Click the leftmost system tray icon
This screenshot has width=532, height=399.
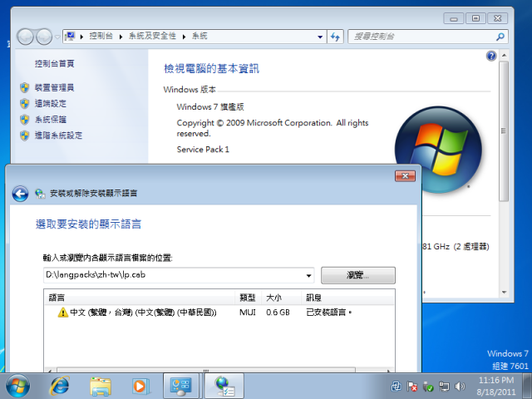coord(396,387)
